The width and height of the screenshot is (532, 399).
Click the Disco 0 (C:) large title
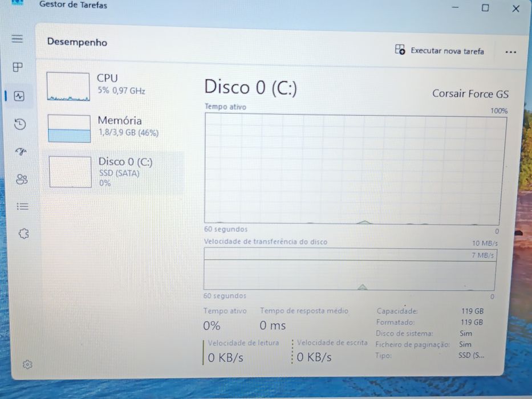point(251,87)
